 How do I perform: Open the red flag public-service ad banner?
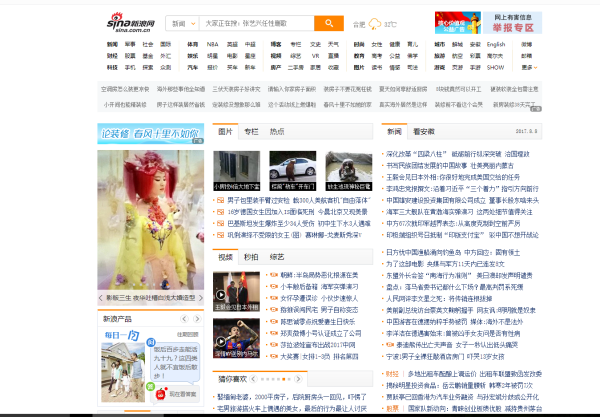458,23
